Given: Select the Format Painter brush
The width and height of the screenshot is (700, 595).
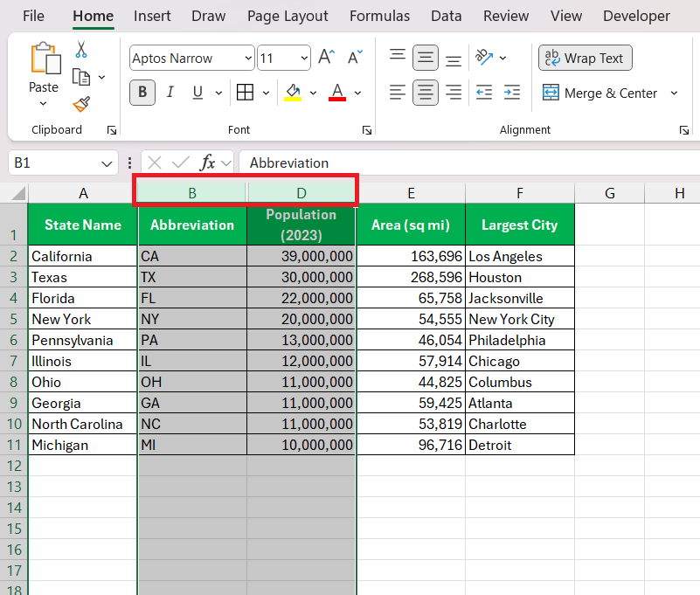Looking at the screenshot, I should [x=81, y=105].
